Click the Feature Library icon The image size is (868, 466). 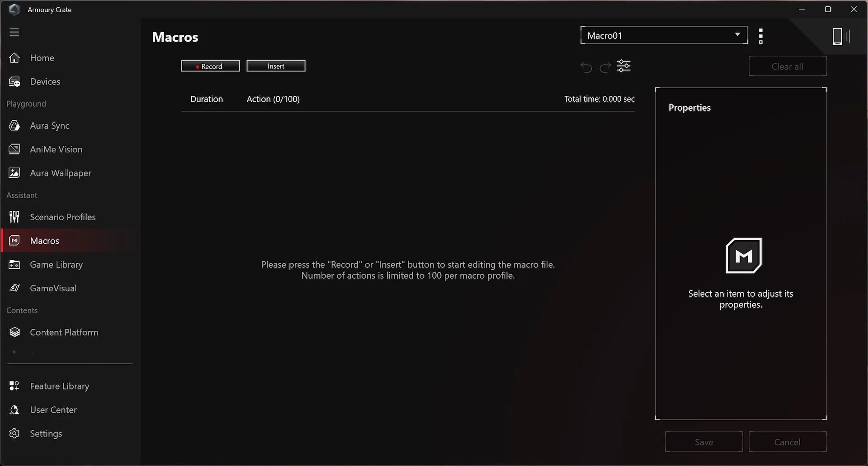14,386
